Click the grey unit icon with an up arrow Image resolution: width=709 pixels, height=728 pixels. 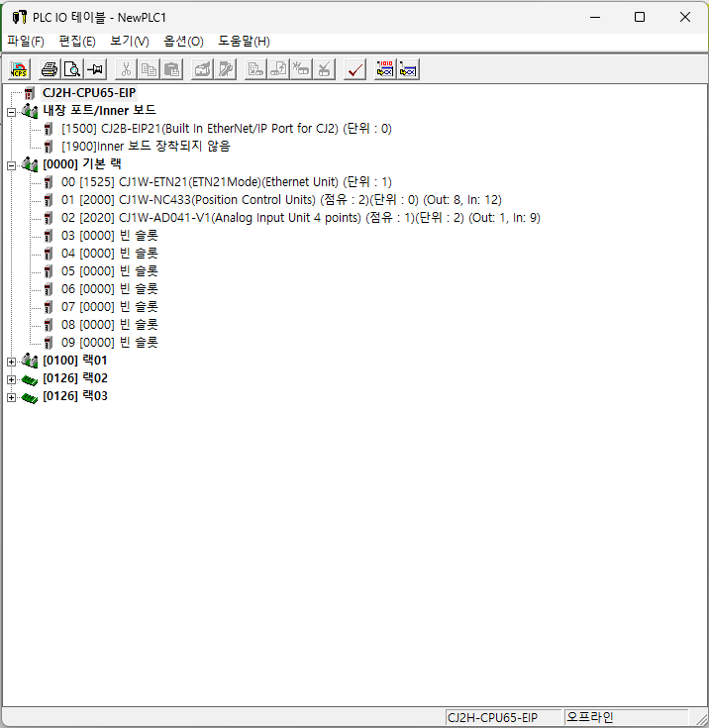pos(278,69)
